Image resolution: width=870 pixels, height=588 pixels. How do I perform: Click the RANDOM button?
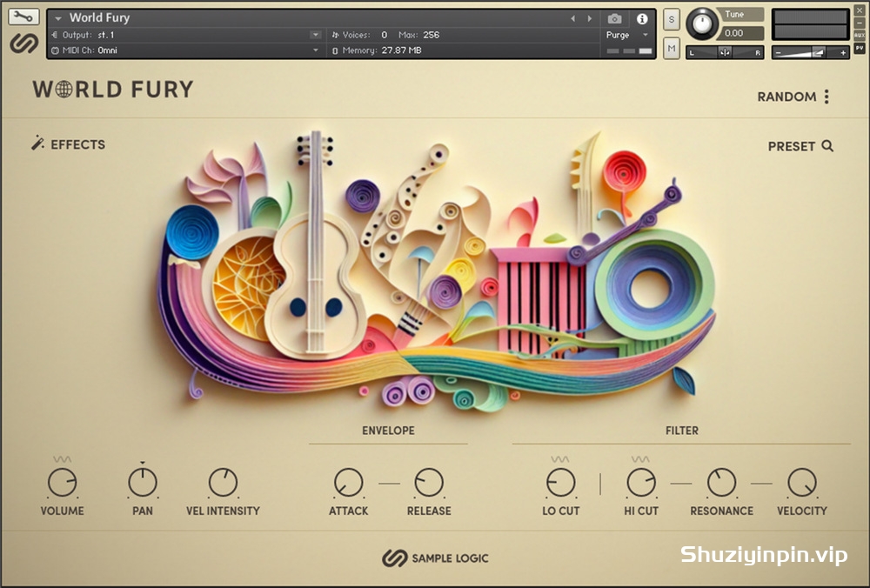[x=786, y=97]
